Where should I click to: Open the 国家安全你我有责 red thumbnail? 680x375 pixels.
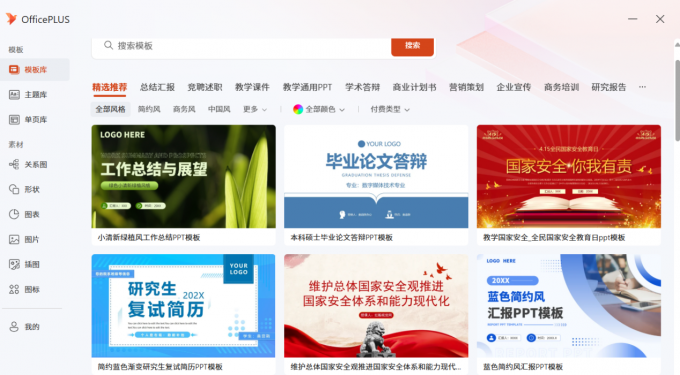click(x=569, y=176)
